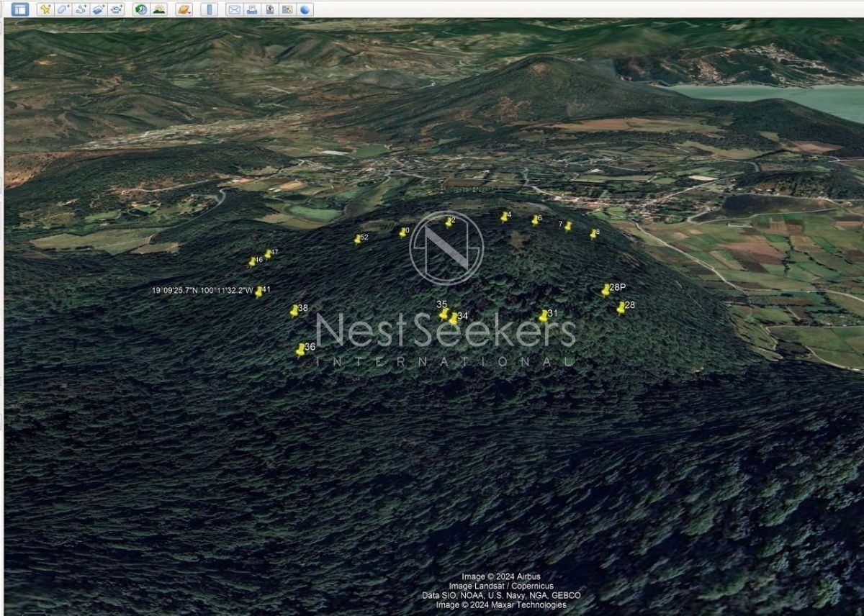Screen dimensions: 864x616
Task: Select the placemark pin labeled 7
Action: (x=567, y=226)
